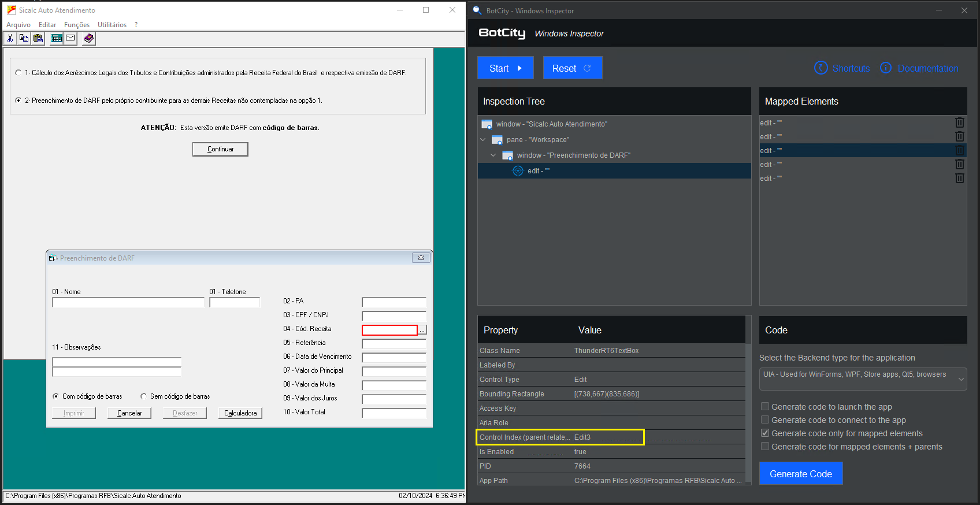The height and width of the screenshot is (505, 980).
Task: Click the Sicalc Auto Atendimento title bar app icon
Action: tap(11, 10)
